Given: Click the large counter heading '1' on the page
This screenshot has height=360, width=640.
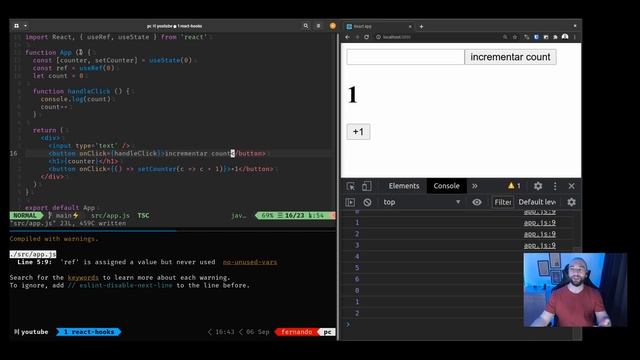Looking at the screenshot, I should (353, 95).
